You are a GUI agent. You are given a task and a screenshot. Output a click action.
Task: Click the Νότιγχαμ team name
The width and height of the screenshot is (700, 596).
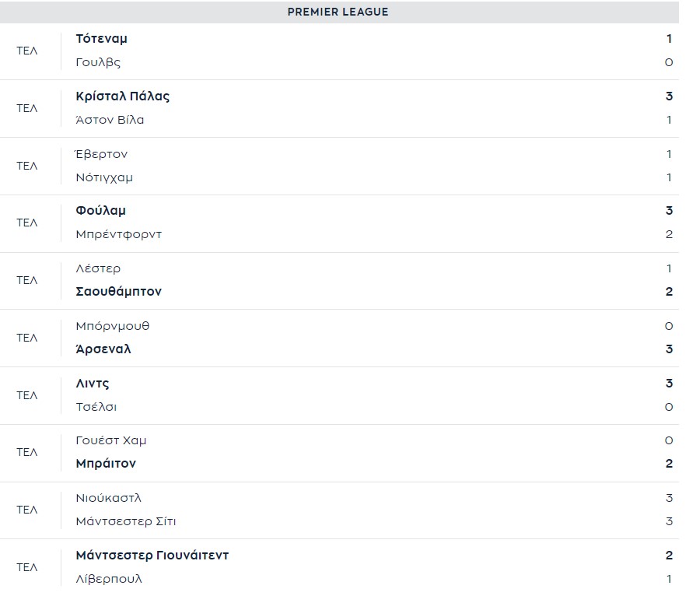[105, 177]
